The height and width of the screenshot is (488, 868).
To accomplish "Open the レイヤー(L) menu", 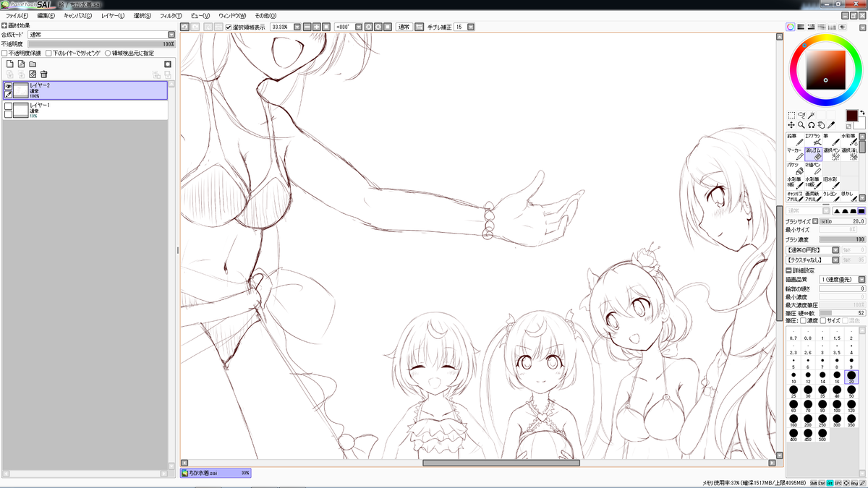I will (112, 15).
